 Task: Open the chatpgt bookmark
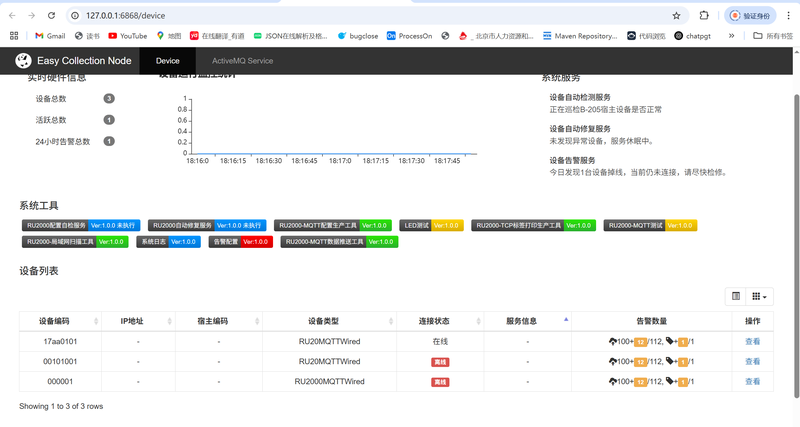[x=692, y=36]
